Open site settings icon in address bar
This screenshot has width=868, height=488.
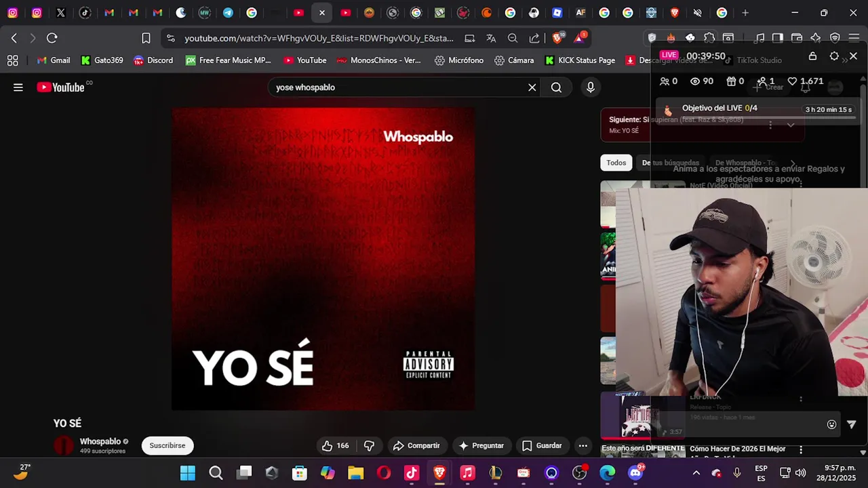[x=170, y=39]
